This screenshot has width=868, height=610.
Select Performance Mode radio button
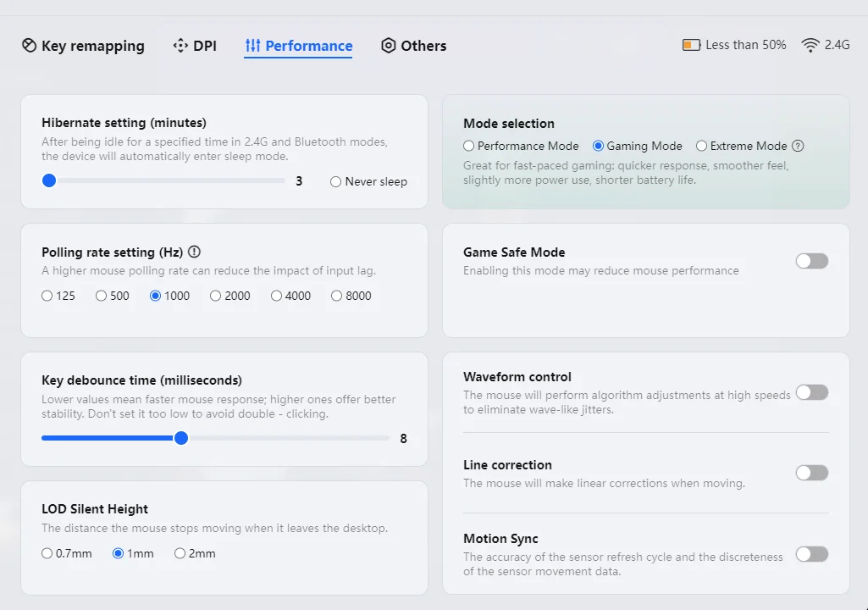tap(469, 146)
